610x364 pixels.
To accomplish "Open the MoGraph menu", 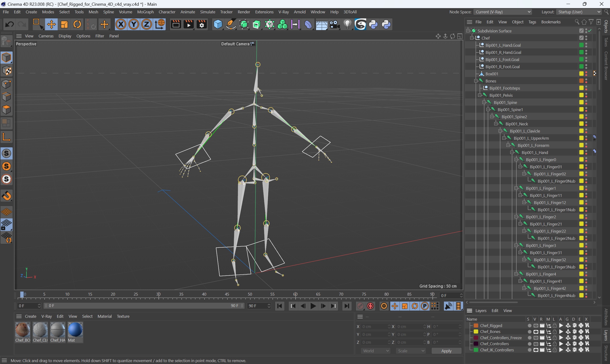I will click(145, 12).
